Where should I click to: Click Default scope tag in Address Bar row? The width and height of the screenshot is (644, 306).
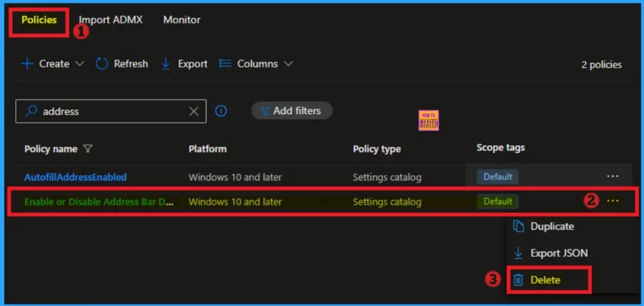coord(498,202)
